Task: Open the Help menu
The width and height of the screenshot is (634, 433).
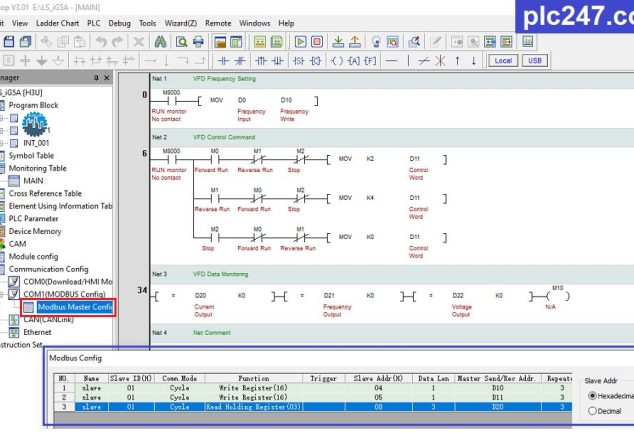Action: pos(286,23)
